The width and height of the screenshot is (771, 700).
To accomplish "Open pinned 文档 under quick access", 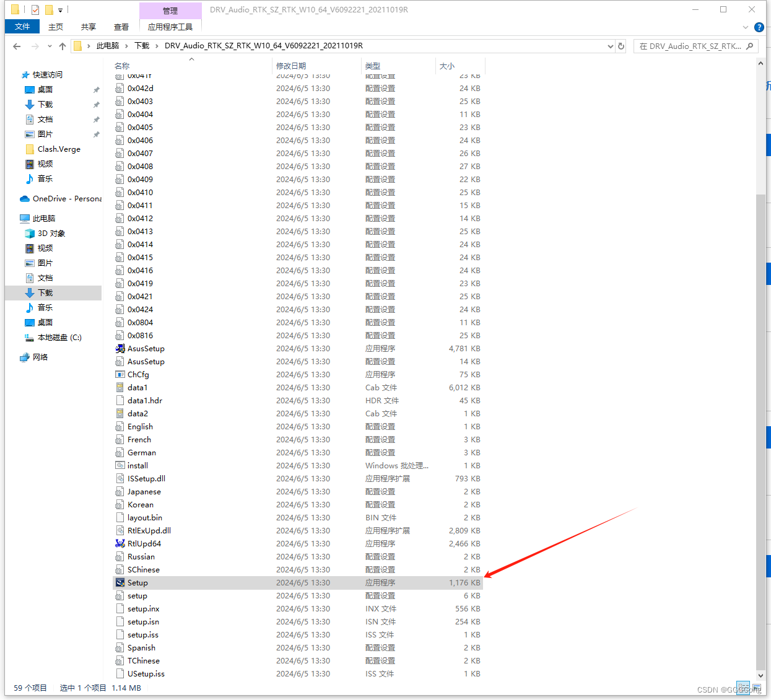I will 45,120.
